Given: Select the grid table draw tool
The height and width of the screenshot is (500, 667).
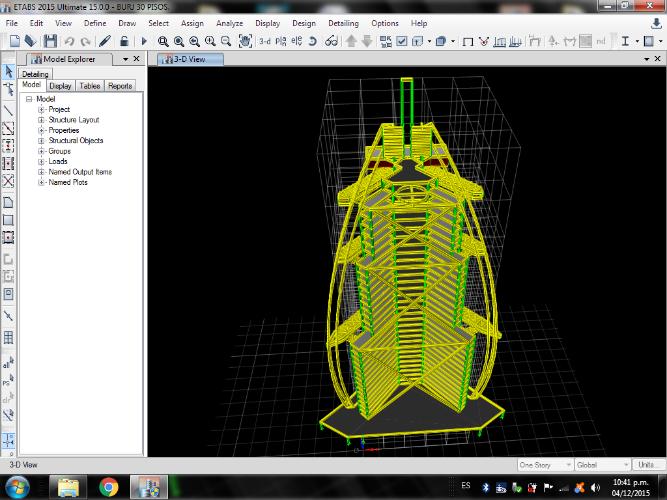Looking at the screenshot, I should tap(9, 337).
